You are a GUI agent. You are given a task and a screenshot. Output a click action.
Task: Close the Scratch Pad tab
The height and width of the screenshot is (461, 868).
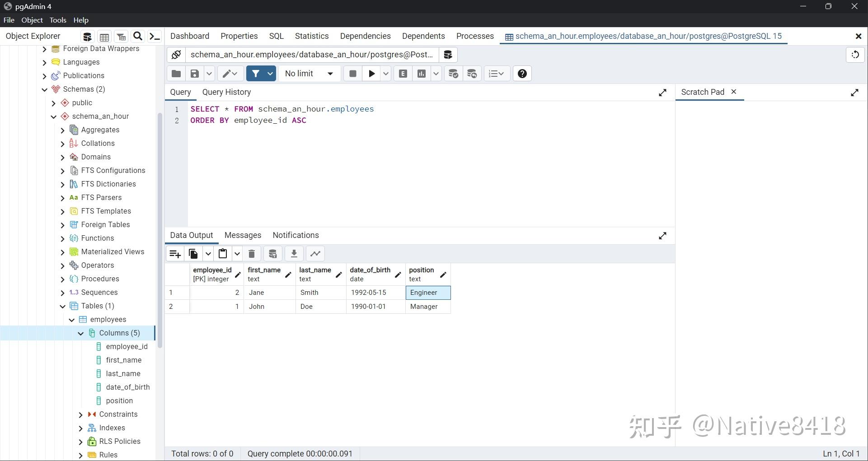click(x=734, y=92)
